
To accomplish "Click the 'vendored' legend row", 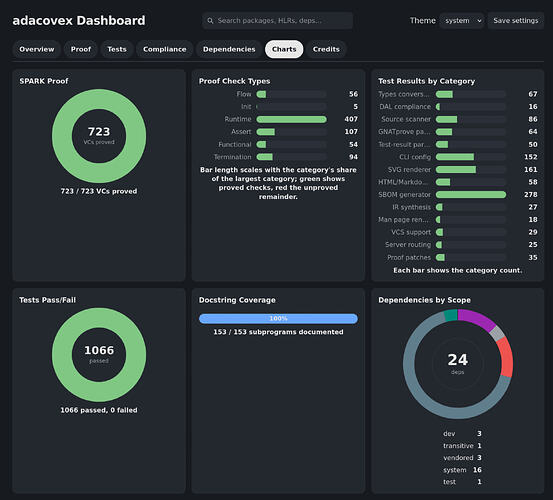I will [x=462, y=458].
